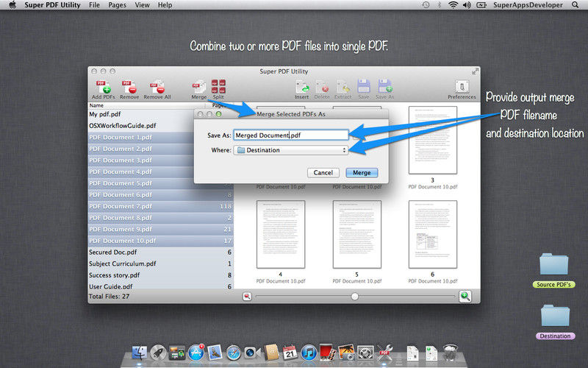Select Secured Doc.pdf row

pyautogui.click(x=160, y=252)
